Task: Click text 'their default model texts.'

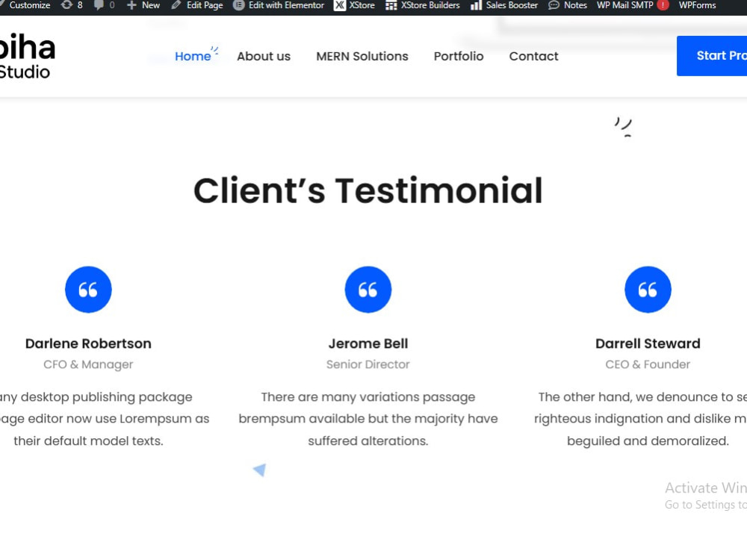Action: [x=88, y=441]
